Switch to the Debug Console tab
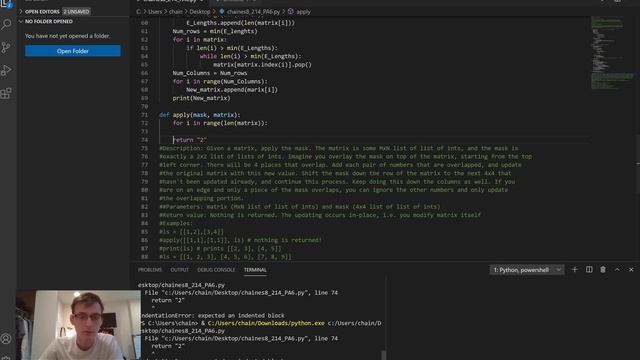The width and height of the screenshot is (640, 360). click(216, 270)
